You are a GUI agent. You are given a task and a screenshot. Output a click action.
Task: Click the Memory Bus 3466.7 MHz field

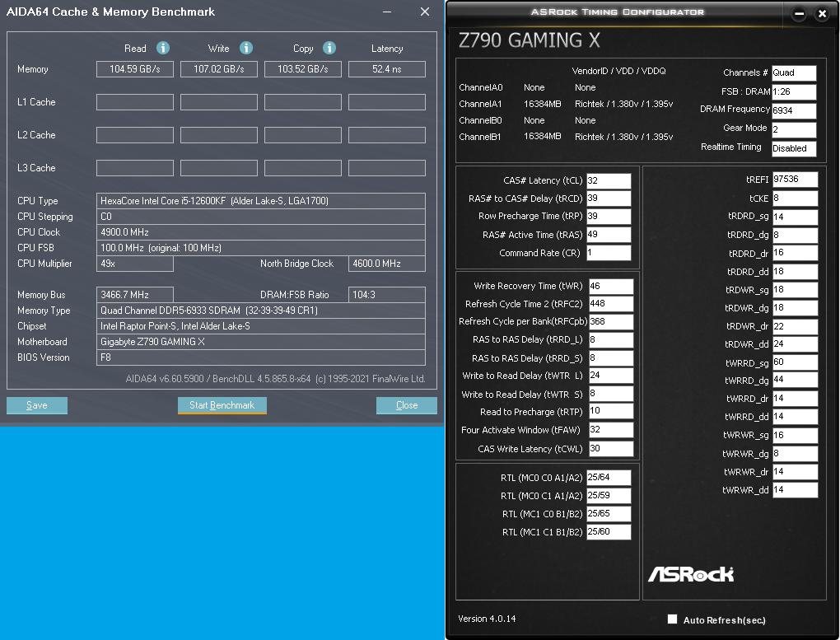[135, 295]
